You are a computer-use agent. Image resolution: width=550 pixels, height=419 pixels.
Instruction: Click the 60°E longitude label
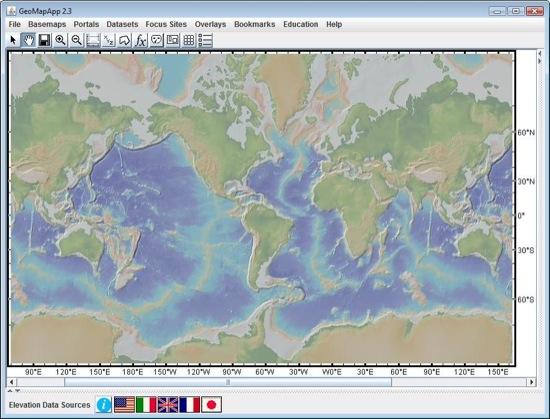[x=398, y=372]
